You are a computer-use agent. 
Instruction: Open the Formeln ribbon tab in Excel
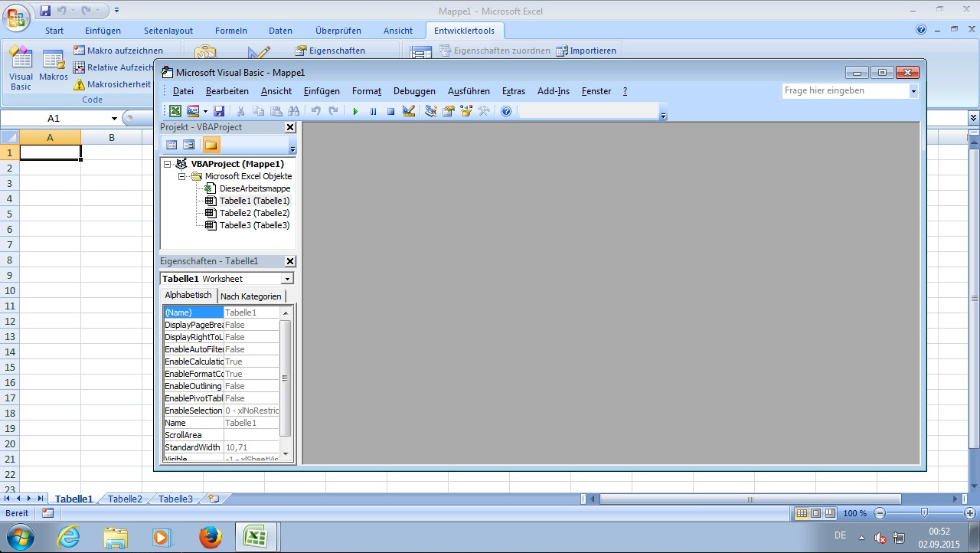click(x=231, y=31)
